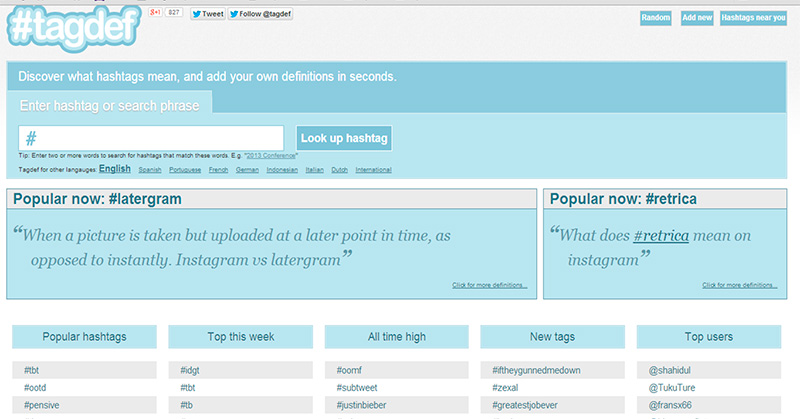Open the #ootd popular hashtag
The height and width of the screenshot is (419, 800).
(x=37, y=387)
